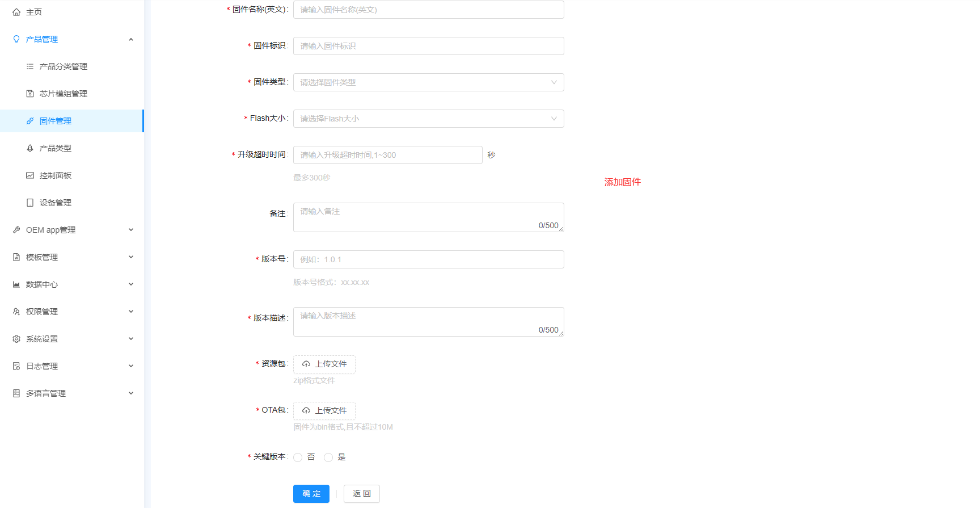Expand the 多语言管理 chevron
This screenshot has width=980, height=508.
pos(131,393)
